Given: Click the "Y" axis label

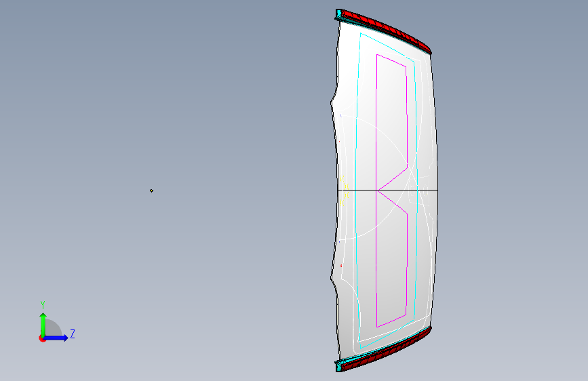Looking at the screenshot, I should (43, 305).
